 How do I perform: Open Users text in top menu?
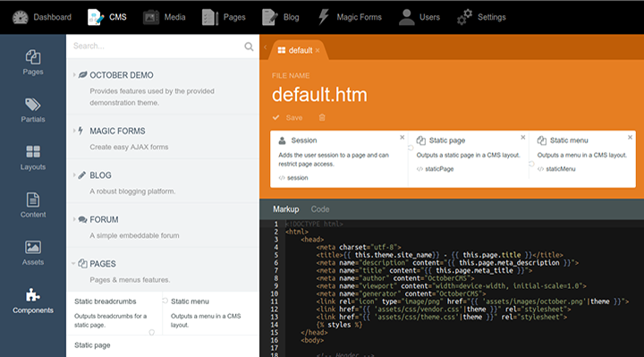coord(429,17)
